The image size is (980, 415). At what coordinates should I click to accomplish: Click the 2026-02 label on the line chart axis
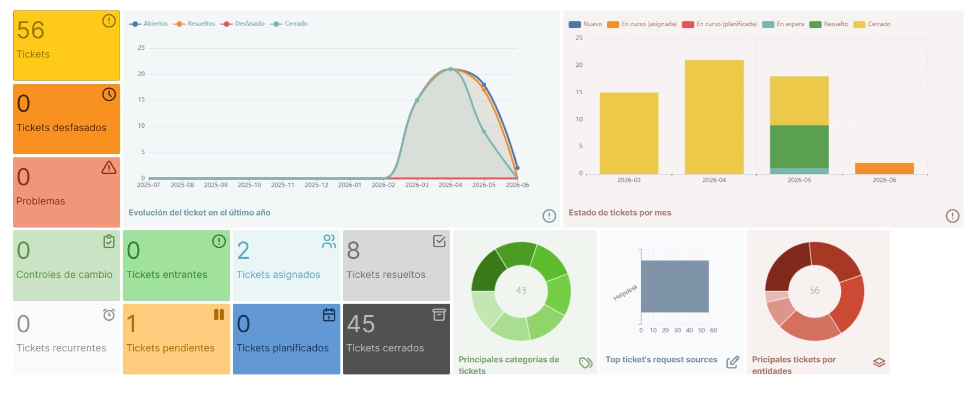(383, 185)
